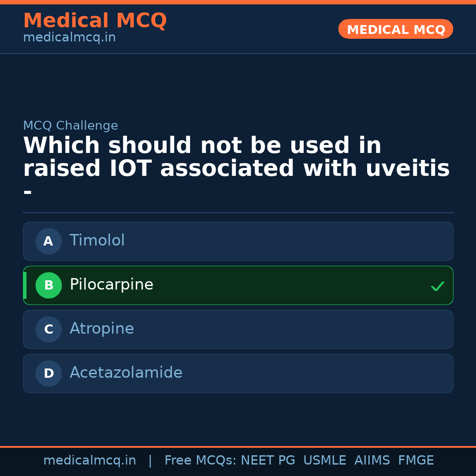Click the circular A badge icon

(x=48, y=241)
